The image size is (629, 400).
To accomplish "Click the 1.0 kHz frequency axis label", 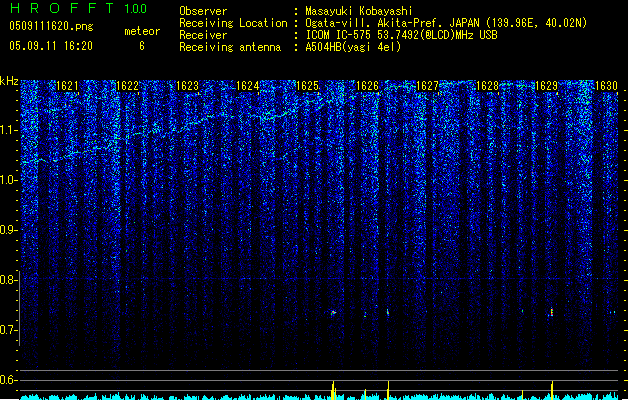I will point(8,180).
